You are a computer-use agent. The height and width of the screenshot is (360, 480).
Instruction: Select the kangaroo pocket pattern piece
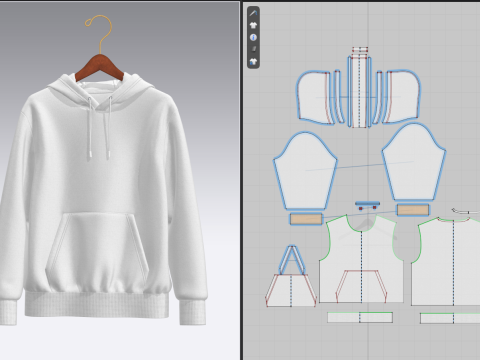[x=291, y=290]
